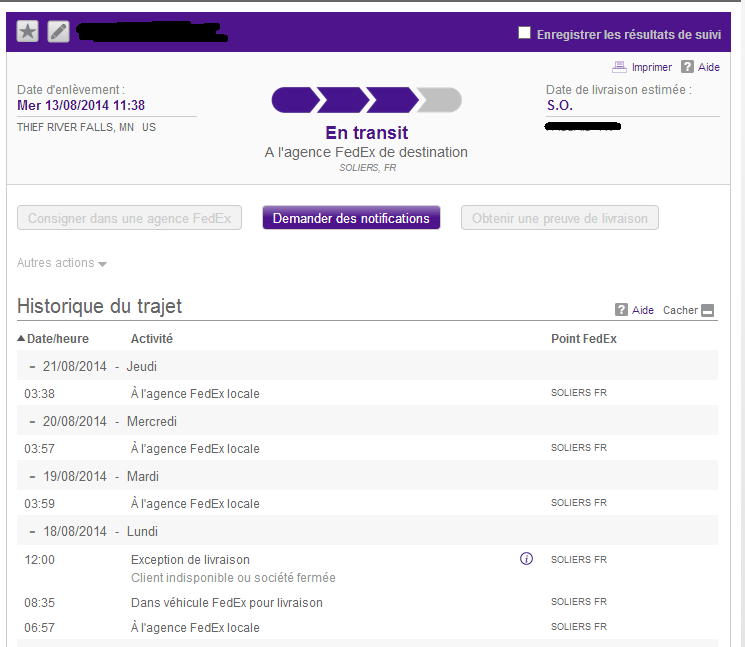Click the En transit status heading
745x647 pixels.
pyautogui.click(x=367, y=133)
